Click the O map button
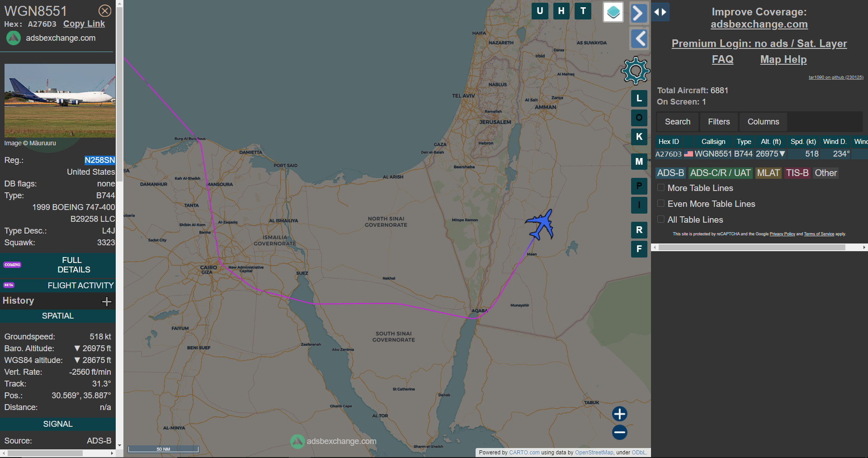This screenshot has width=868, height=458. (639, 118)
